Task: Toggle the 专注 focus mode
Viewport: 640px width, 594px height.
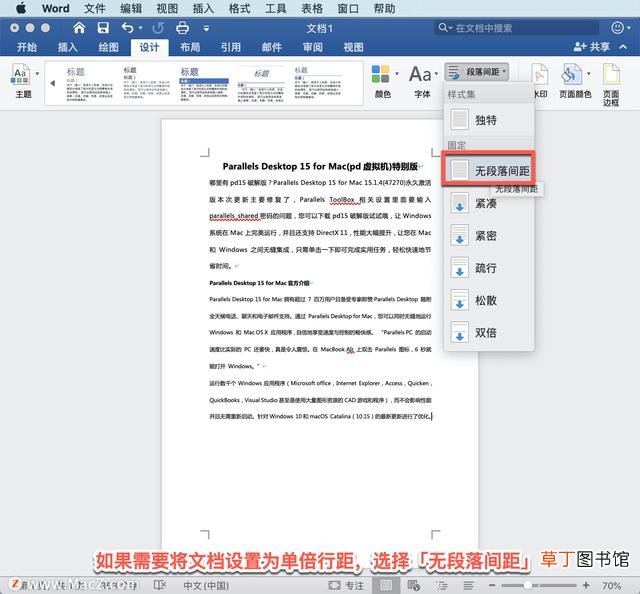Action: tap(346, 585)
